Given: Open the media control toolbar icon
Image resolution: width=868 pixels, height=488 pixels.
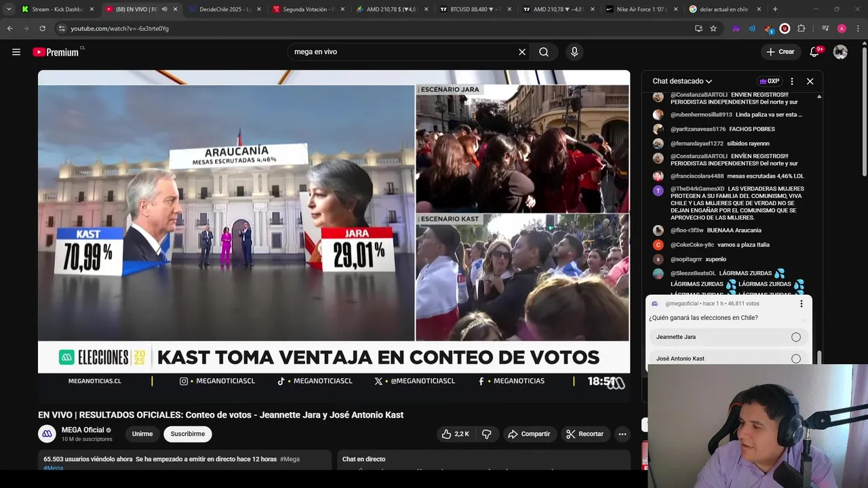Looking at the screenshot, I should (x=825, y=28).
